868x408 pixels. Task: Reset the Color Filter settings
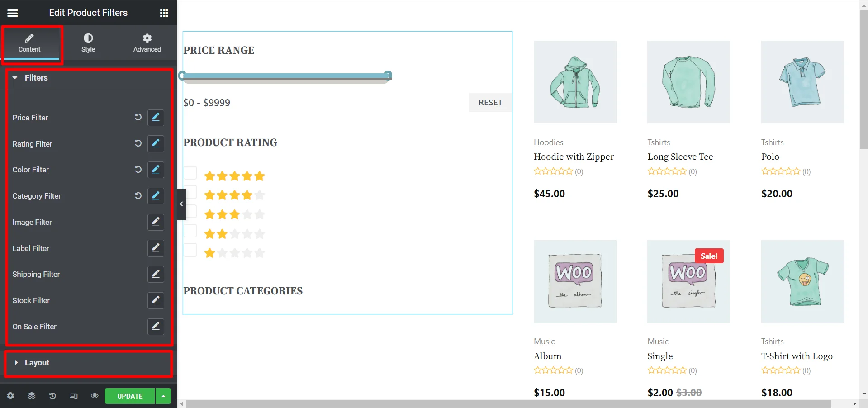[138, 170]
